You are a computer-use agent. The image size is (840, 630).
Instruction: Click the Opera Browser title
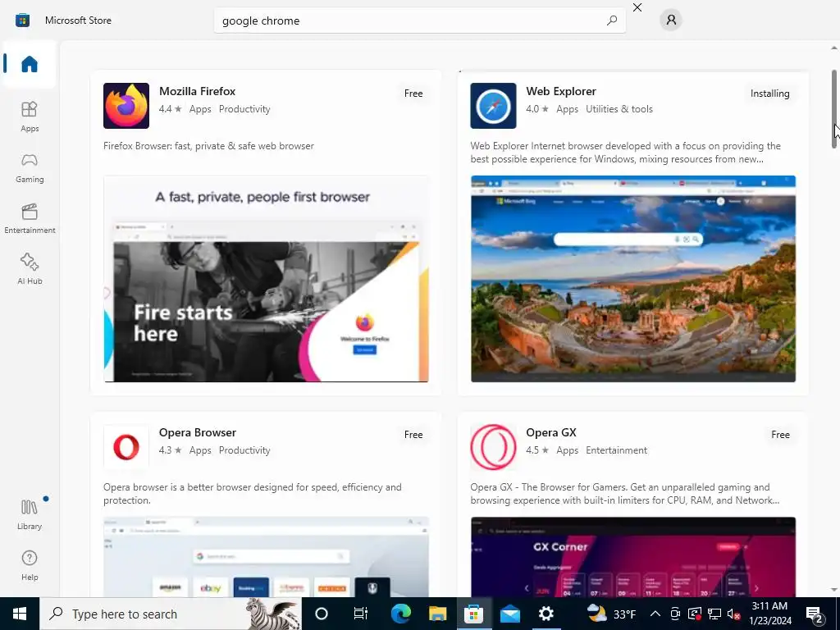pyautogui.click(x=198, y=432)
